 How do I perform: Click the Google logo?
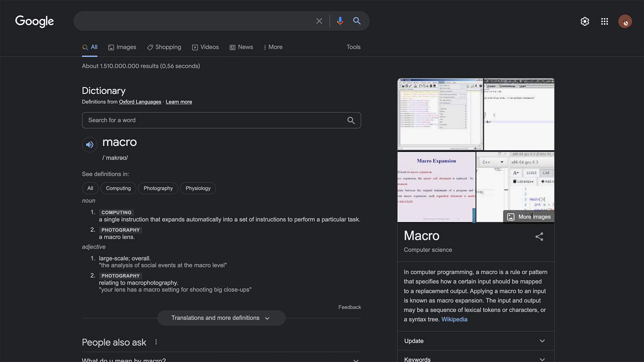pyautogui.click(x=35, y=21)
